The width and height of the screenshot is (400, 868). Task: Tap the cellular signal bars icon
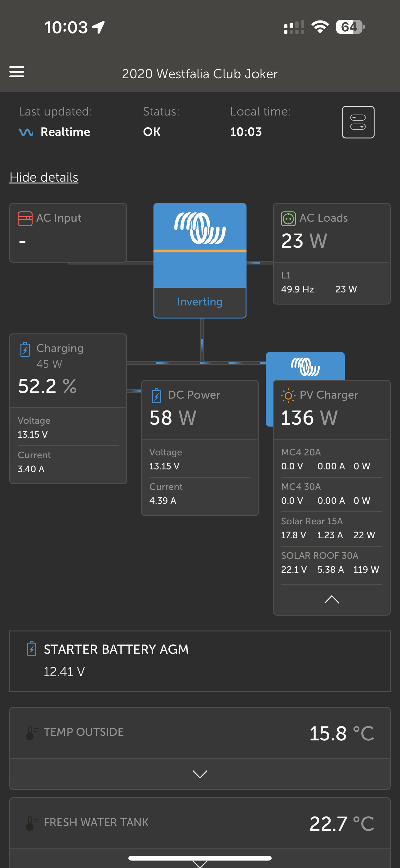click(x=294, y=27)
